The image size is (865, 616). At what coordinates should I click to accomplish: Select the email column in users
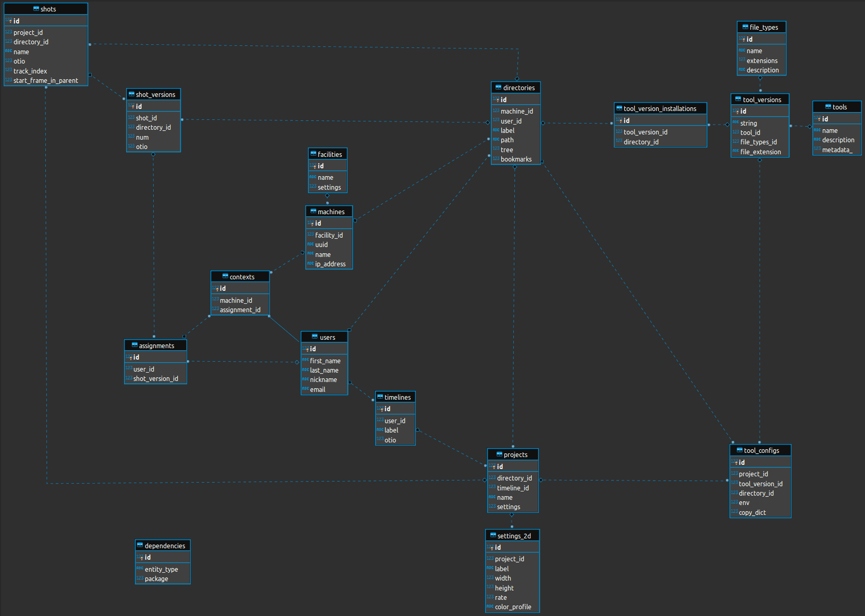click(317, 390)
